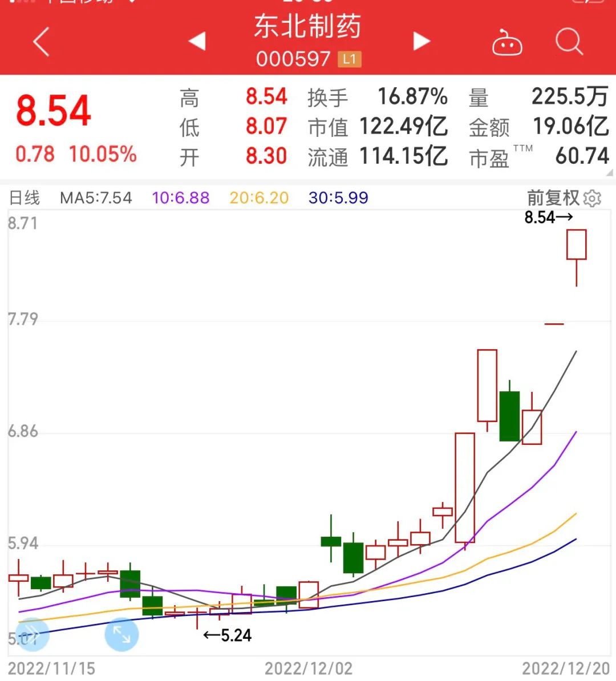Tap date label 2022/12/02
616x681 pixels.
coord(309,668)
